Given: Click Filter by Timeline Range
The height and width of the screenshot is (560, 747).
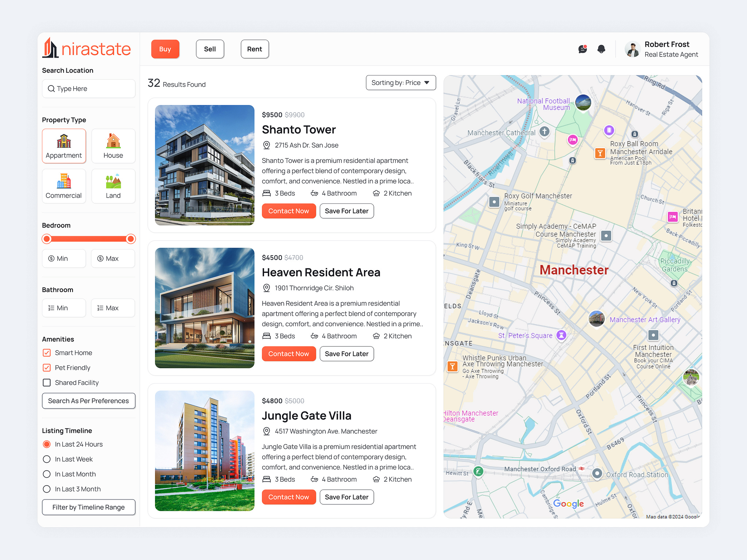Looking at the screenshot, I should (88, 507).
